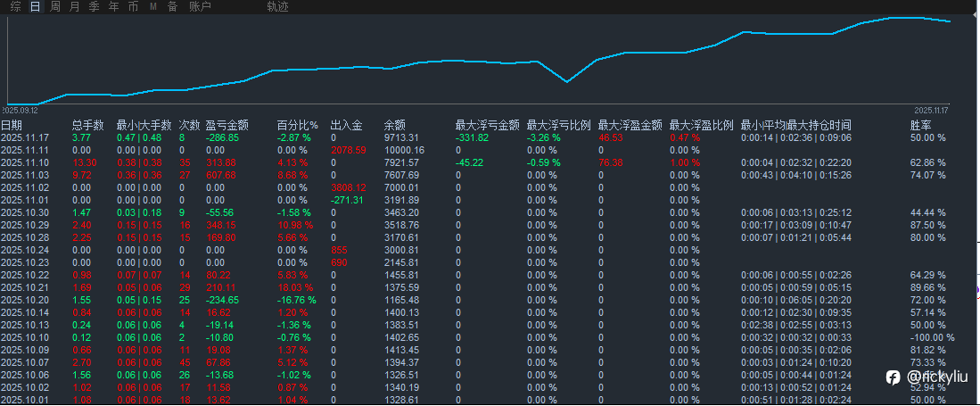Viewport: 980px width, 406px height.
Task: Sort by the 最大浮亏金额 column header
Action: [x=488, y=125]
